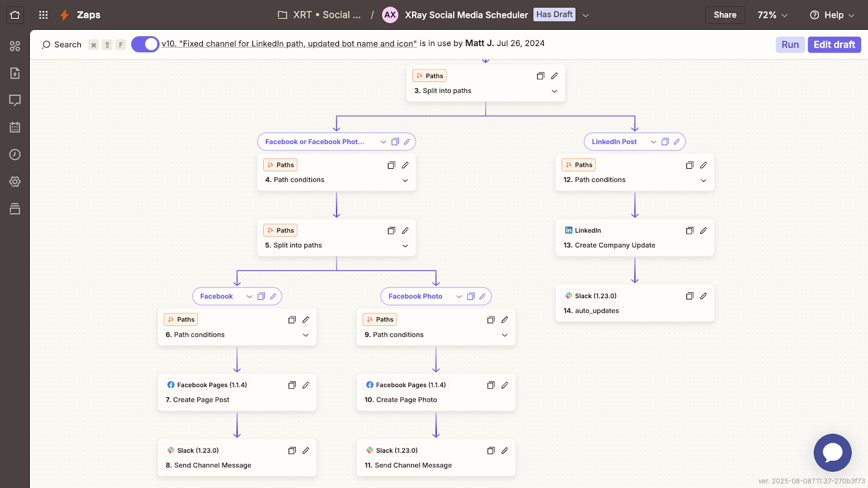Open Facebook or Facebook Photo path dropdown
The height and width of the screenshot is (488, 868).
point(384,142)
